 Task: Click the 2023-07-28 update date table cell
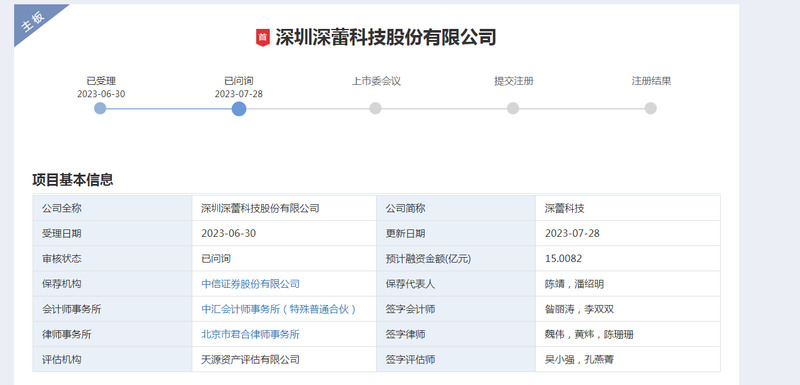point(628,233)
